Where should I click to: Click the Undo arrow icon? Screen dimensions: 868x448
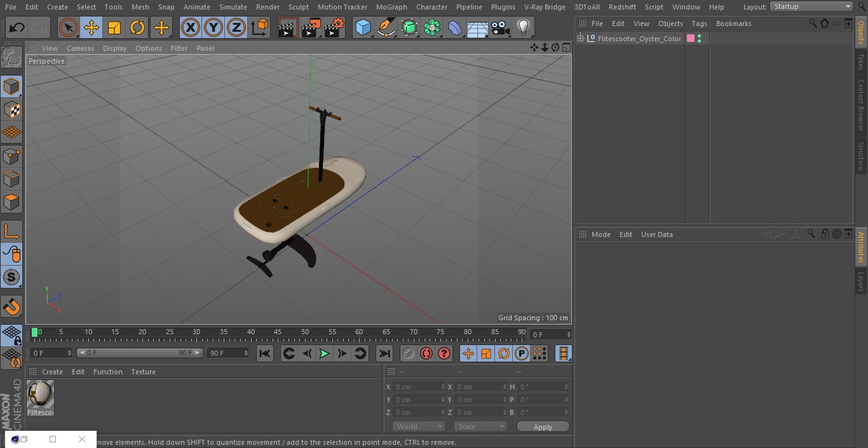pyautogui.click(x=17, y=27)
